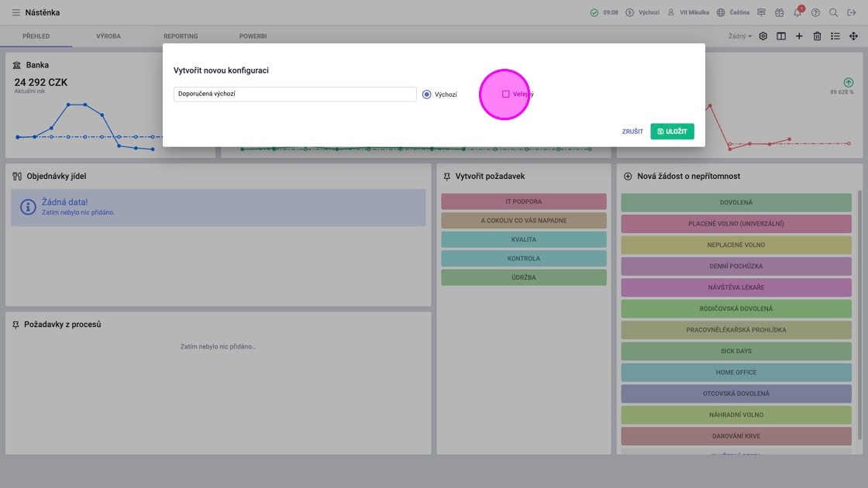Open the search magnifier icon
The width and height of the screenshot is (868, 488).
pyautogui.click(x=833, y=12)
